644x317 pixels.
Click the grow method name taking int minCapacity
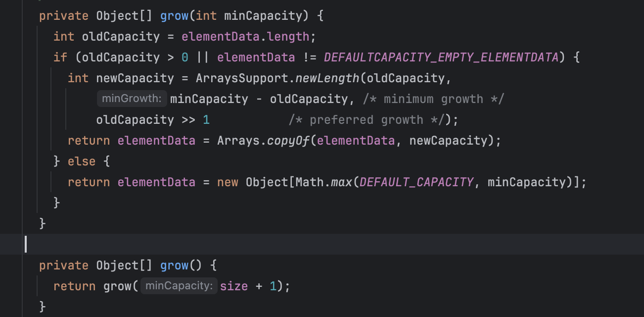pyautogui.click(x=174, y=16)
